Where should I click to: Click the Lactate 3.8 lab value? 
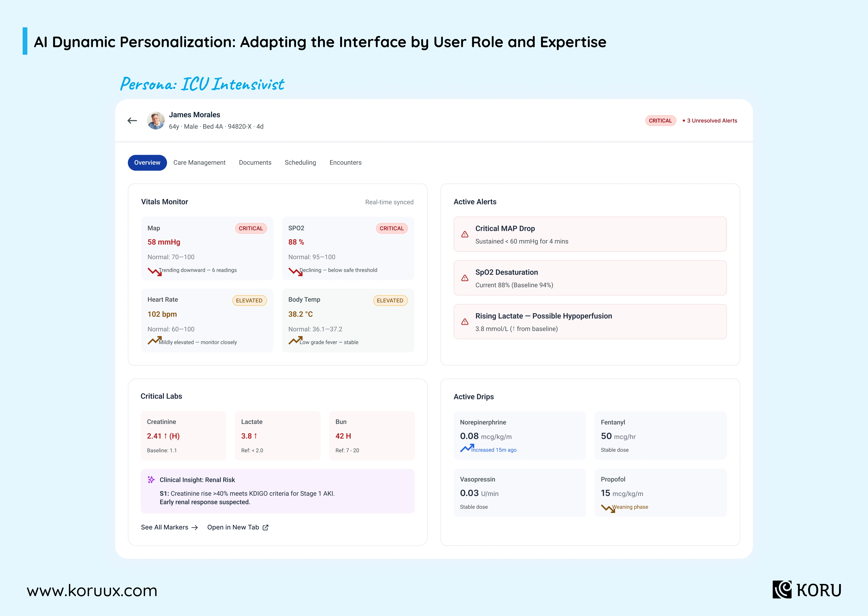pyautogui.click(x=249, y=436)
